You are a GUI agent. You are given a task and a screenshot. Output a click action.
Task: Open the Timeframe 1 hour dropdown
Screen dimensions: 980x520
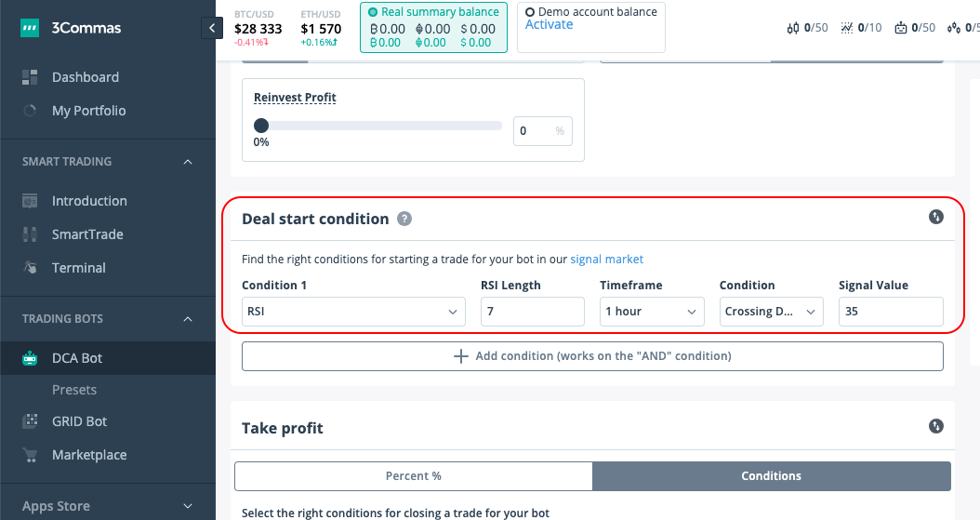click(651, 312)
